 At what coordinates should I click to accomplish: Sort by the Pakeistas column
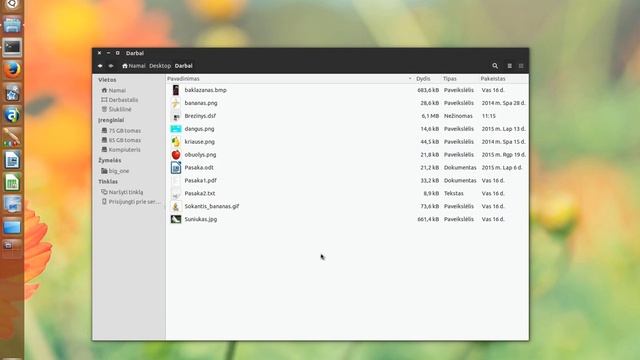[493, 78]
